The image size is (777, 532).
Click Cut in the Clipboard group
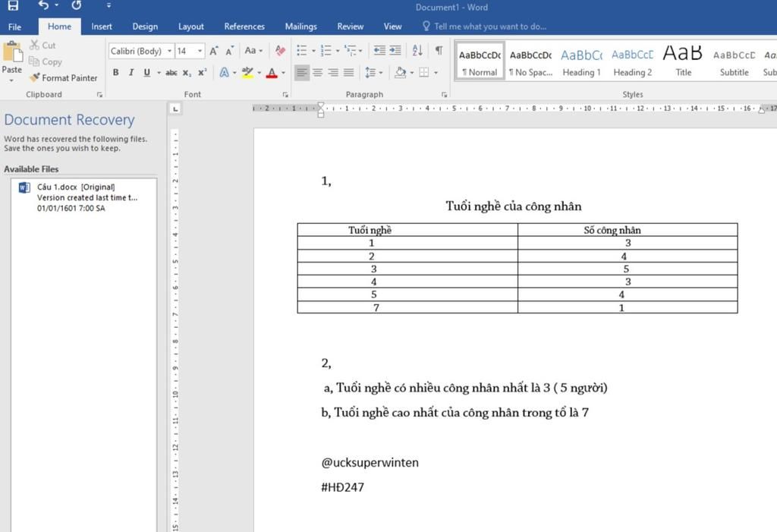coord(42,45)
